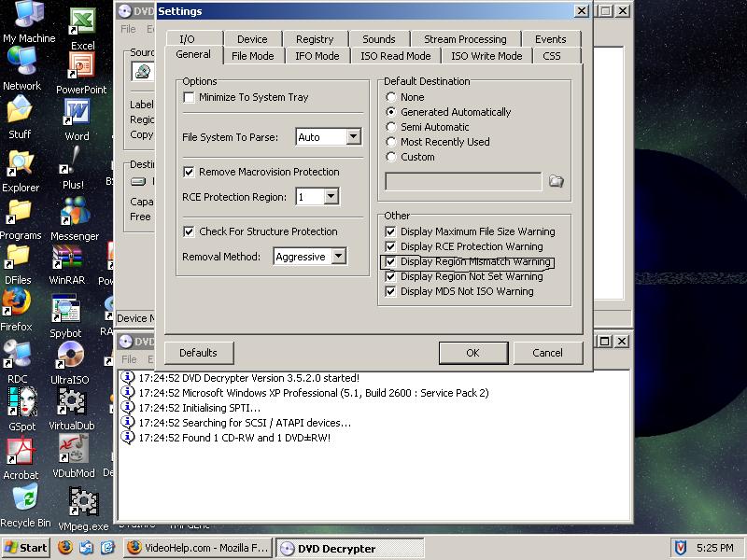Open the Device tab
Viewport: 747px width, 560px height.
tap(252, 39)
